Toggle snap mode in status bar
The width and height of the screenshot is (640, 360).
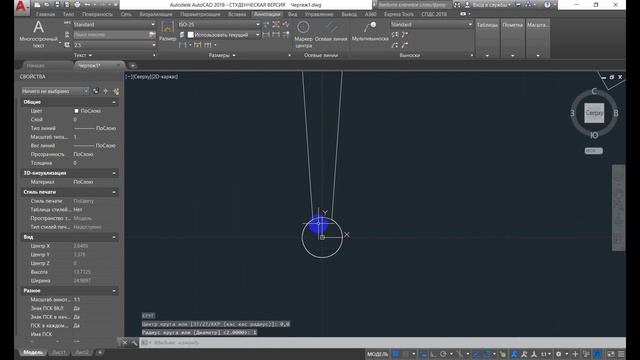405,354
